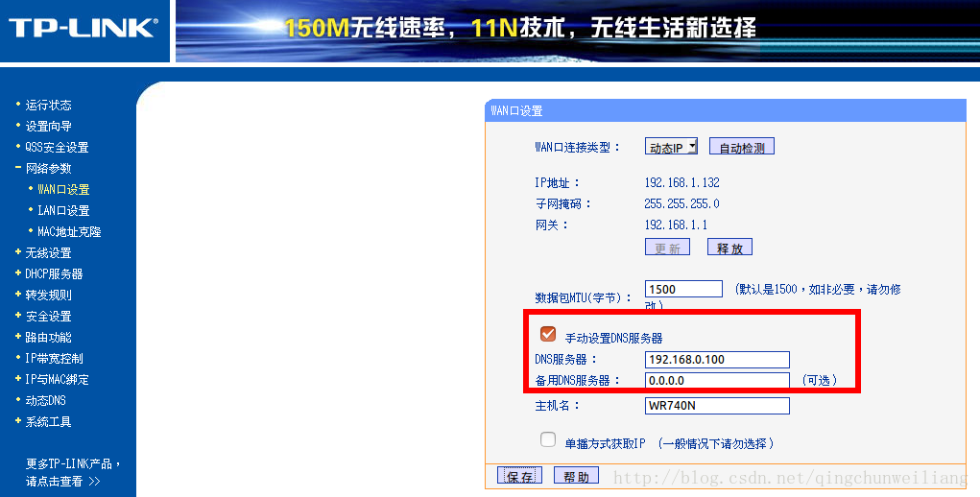The image size is (980, 497).
Task: Expand 系统工具 section
Action: click(x=48, y=421)
